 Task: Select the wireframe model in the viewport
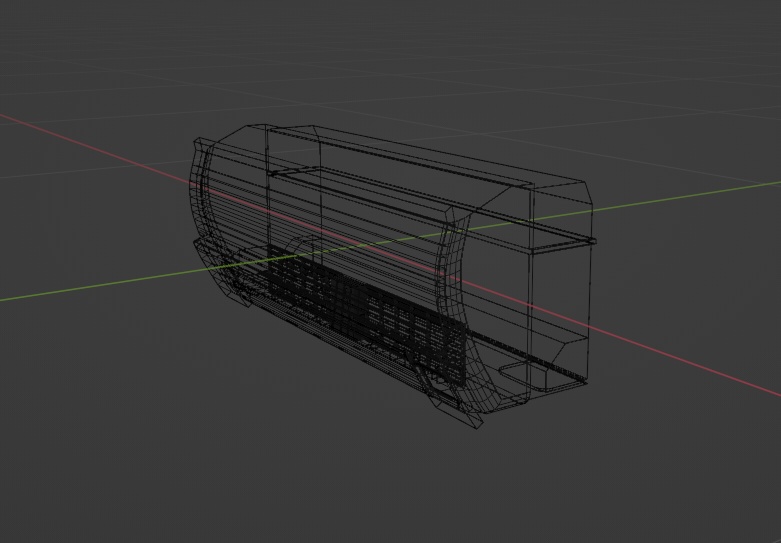(x=392, y=276)
